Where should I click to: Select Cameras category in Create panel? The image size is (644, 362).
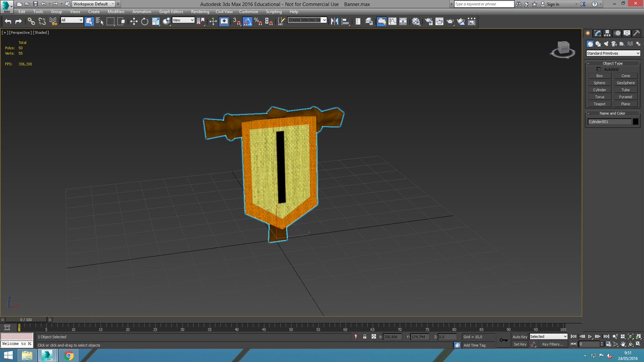pyautogui.click(x=614, y=43)
